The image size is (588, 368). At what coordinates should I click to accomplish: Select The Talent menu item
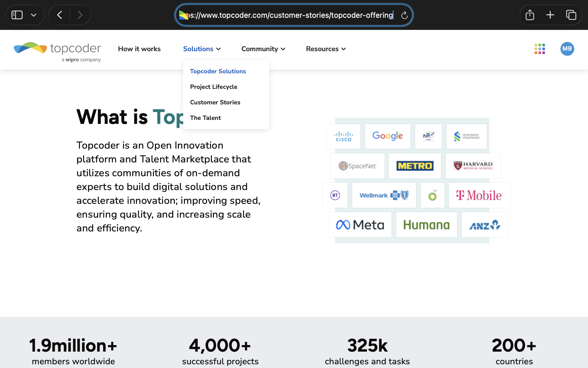pyautogui.click(x=205, y=118)
